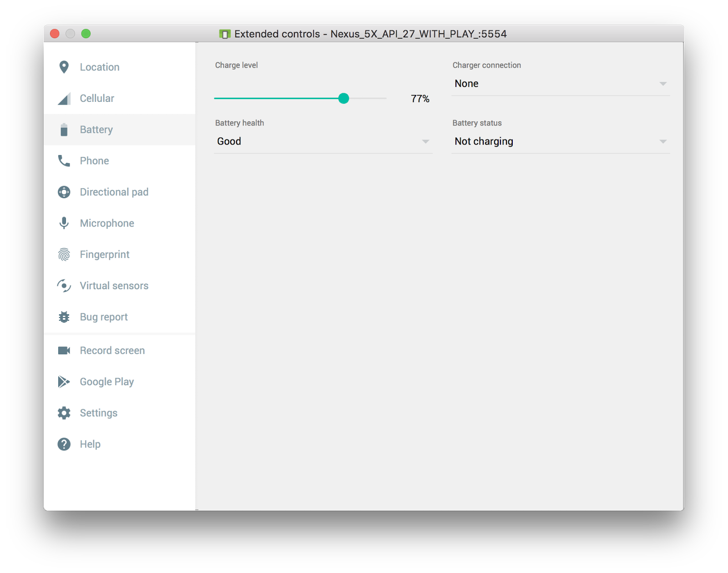Click the Virtual sensors icon
The height and width of the screenshot is (573, 728).
64,286
